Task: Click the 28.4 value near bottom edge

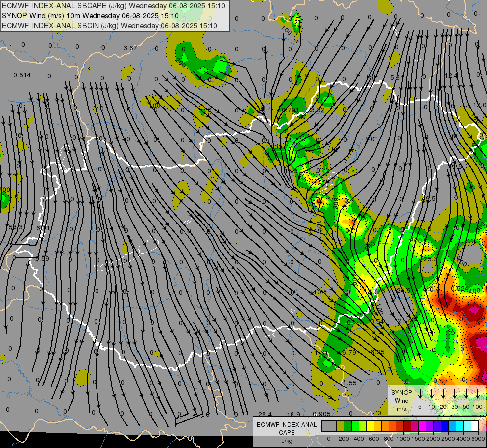Action: click(x=265, y=414)
